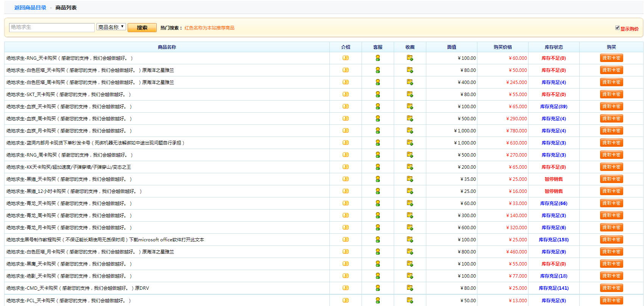Click the 搜索 button
Image resolution: width=644 pixels, height=306 pixels.
(142, 28)
